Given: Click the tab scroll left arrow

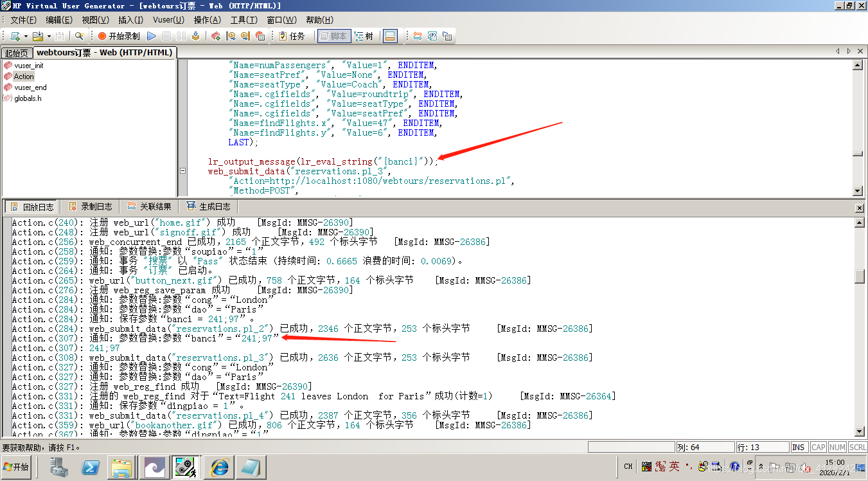Looking at the screenshot, I should coord(838,51).
